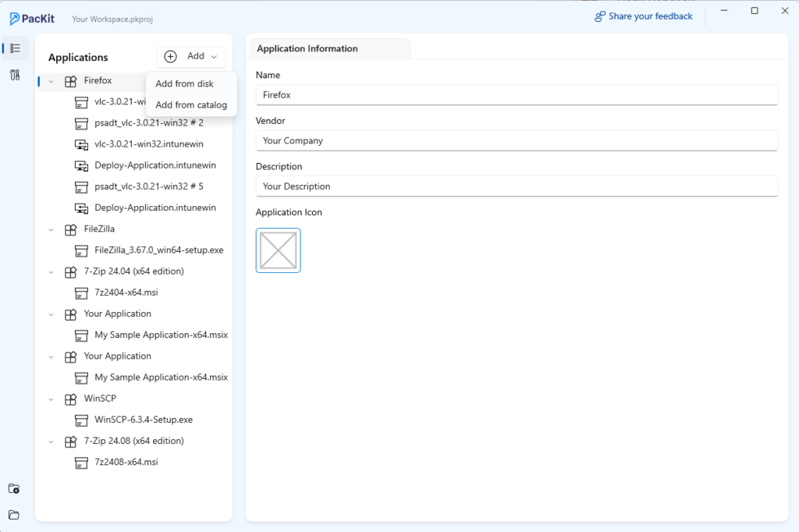
Task: Select Deploy-Application.intunewin below vlc-3.0.21-win32.intunewin
Action: point(155,165)
